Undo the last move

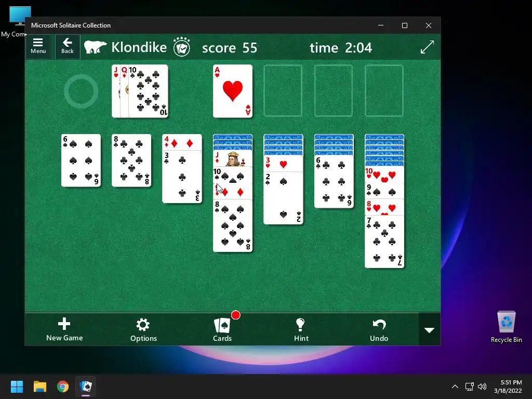click(x=379, y=329)
